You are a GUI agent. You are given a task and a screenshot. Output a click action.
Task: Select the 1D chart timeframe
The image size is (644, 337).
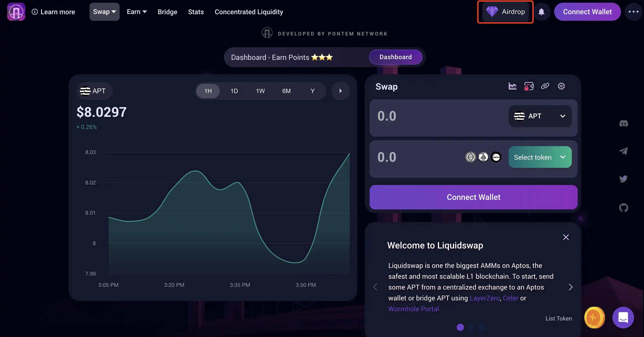(234, 91)
